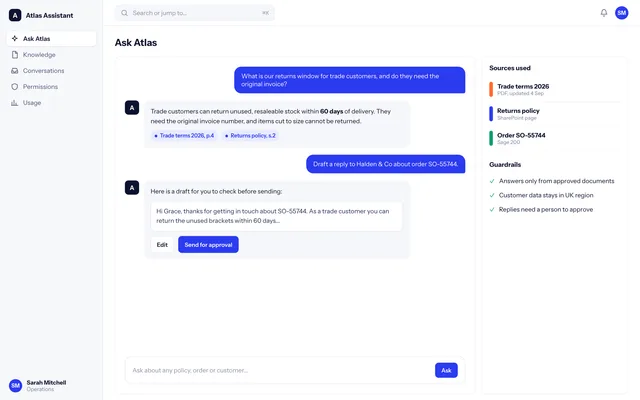Open notifications bell icon

604,13
